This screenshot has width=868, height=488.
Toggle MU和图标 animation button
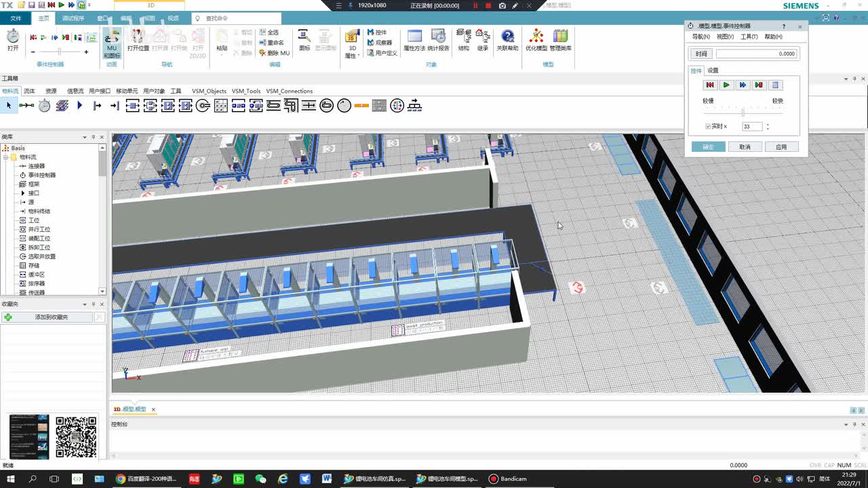[x=112, y=44]
